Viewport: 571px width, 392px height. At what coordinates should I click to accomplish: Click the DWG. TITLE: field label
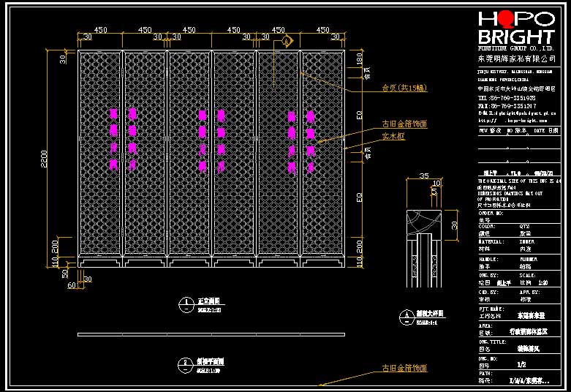[x=492, y=342]
